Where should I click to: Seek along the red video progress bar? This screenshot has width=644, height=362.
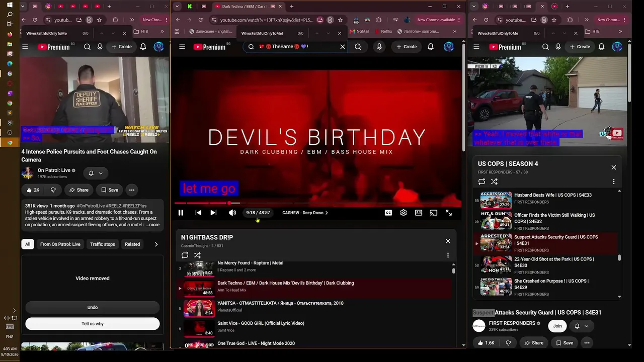[x=317, y=203]
